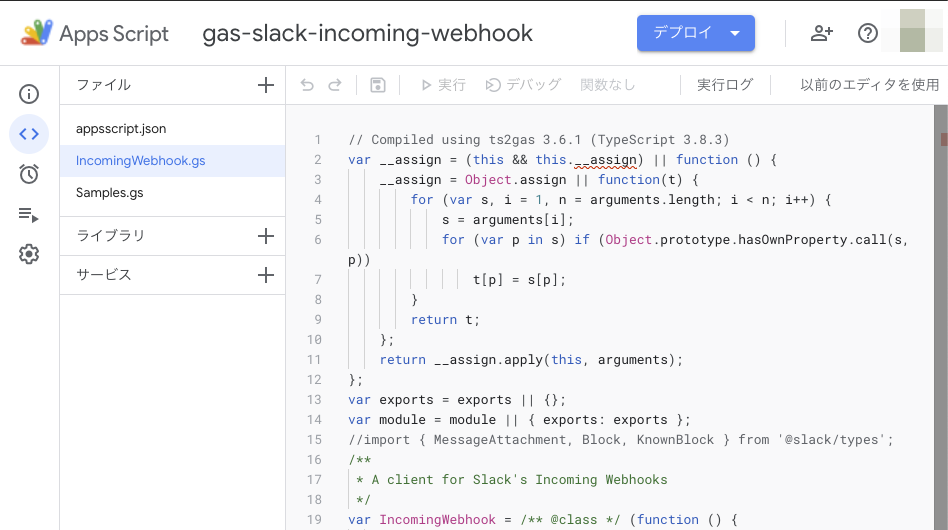
Task: Click 'arguments.length' in line 4
Action: coord(653,199)
